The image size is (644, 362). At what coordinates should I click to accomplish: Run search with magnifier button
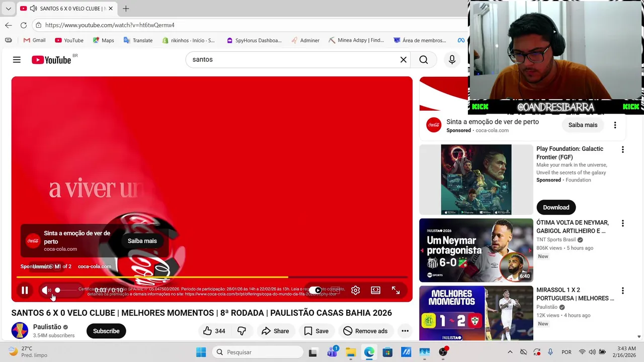click(424, 60)
